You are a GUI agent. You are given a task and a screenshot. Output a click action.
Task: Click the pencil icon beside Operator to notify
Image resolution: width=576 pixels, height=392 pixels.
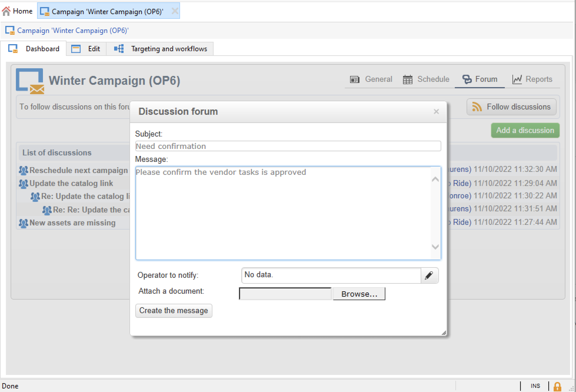click(429, 275)
